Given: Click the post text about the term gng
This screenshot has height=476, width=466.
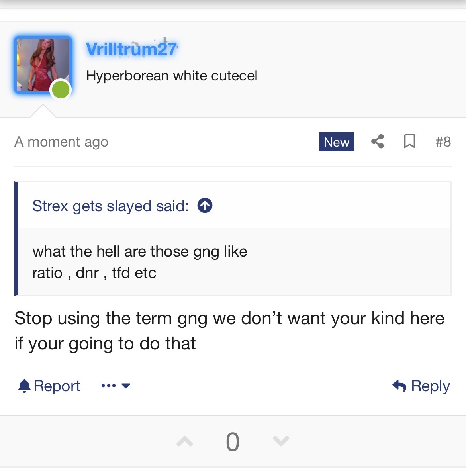Looking at the screenshot, I should pos(229,331).
